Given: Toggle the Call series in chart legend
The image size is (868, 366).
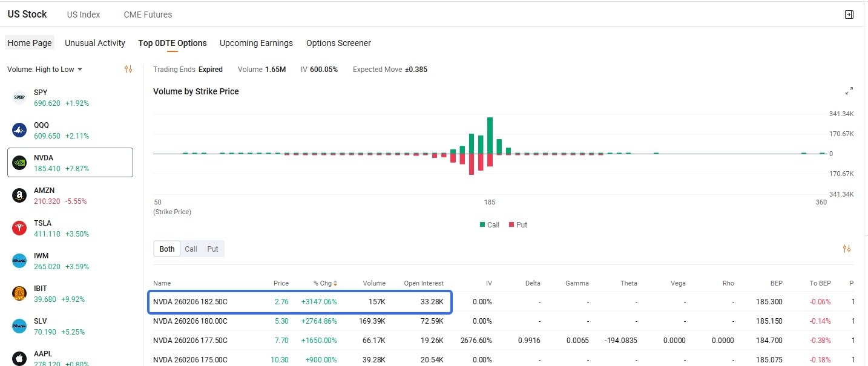Looking at the screenshot, I should tap(489, 224).
